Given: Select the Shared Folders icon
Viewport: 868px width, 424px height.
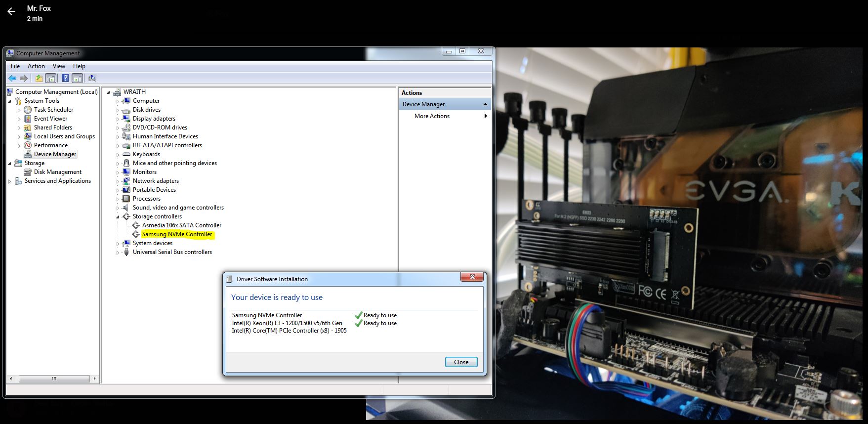Looking at the screenshot, I should tap(28, 127).
